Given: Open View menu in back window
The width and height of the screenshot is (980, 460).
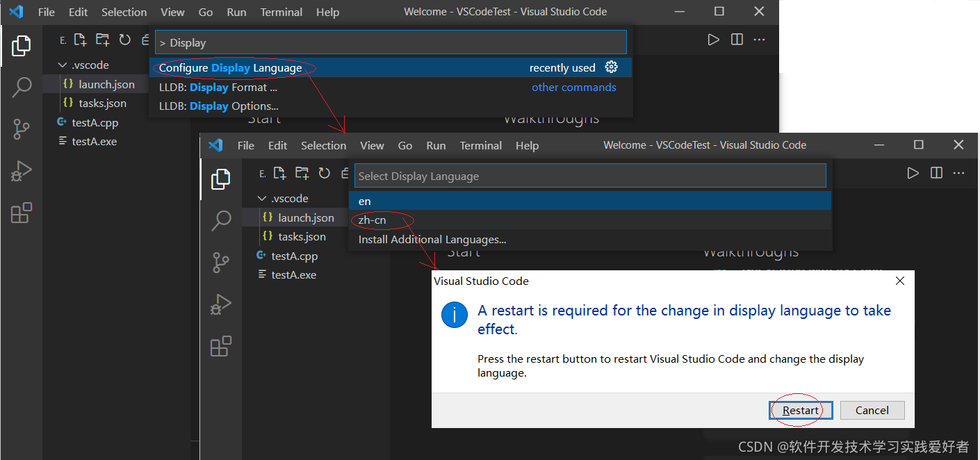Looking at the screenshot, I should point(172,12).
